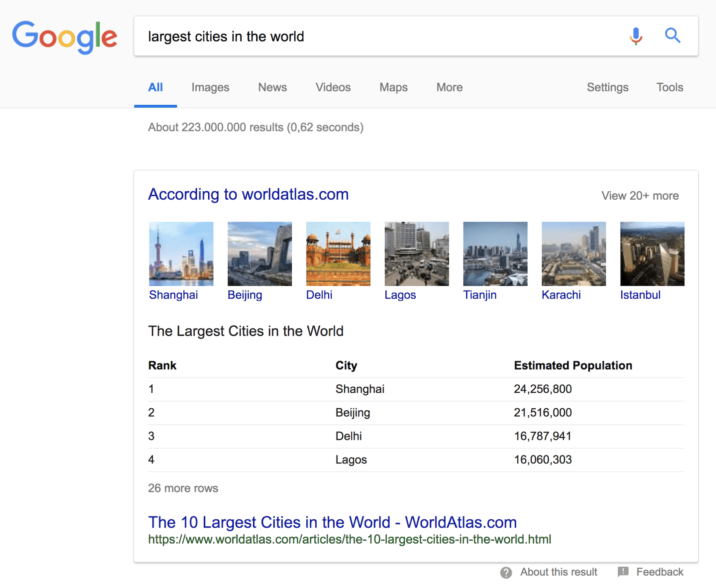Switch to the Images tab

pos(210,87)
